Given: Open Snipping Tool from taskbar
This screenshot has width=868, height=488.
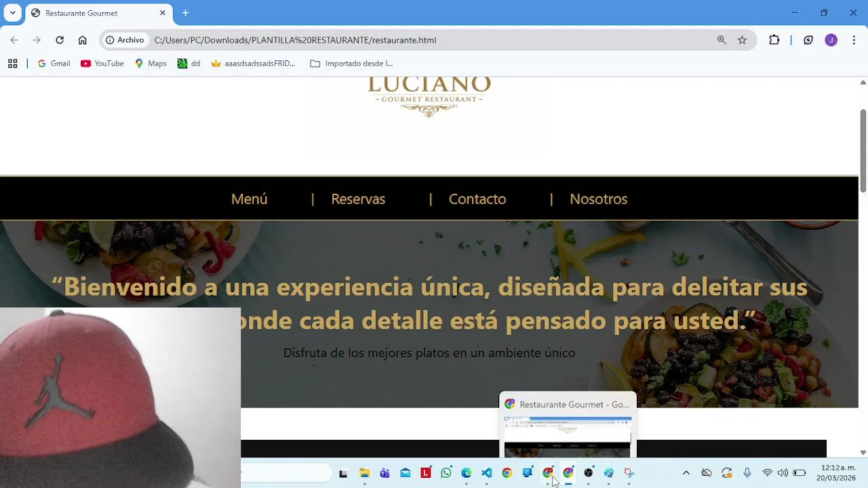Looking at the screenshot, I should [629, 473].
